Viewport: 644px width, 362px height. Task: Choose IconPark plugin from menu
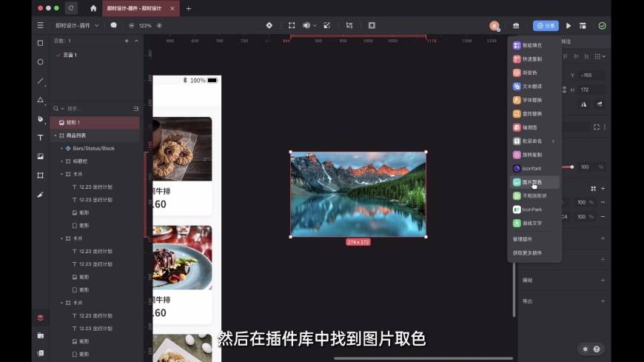point(534,210)
